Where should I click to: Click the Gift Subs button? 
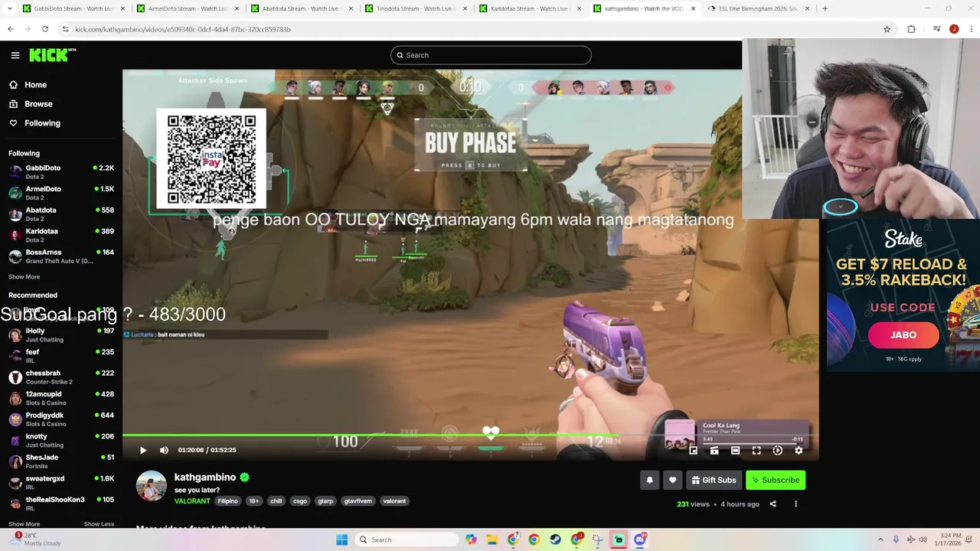pyautogui.click(x=714, y=480)
